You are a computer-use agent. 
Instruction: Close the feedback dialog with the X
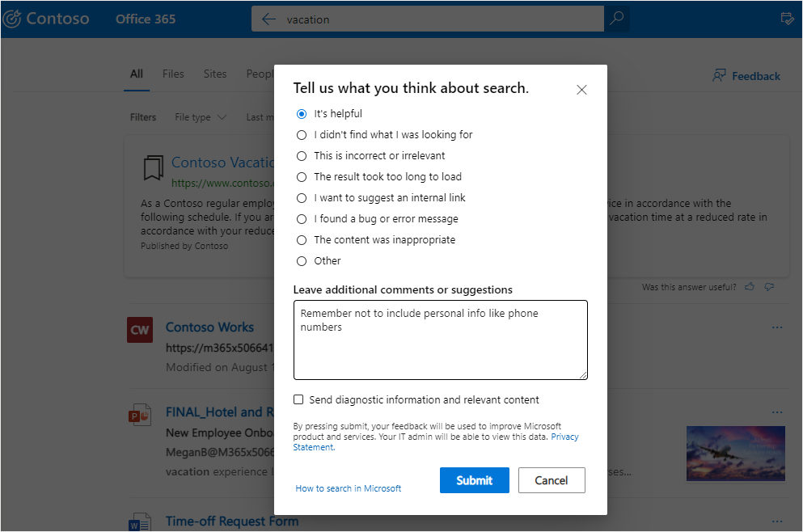(x=581, y=90)
